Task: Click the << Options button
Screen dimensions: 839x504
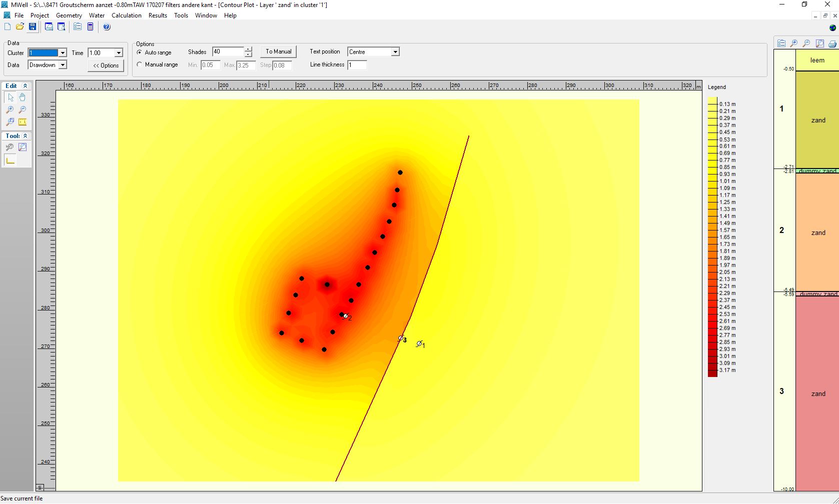Action: tap(106, 65)
